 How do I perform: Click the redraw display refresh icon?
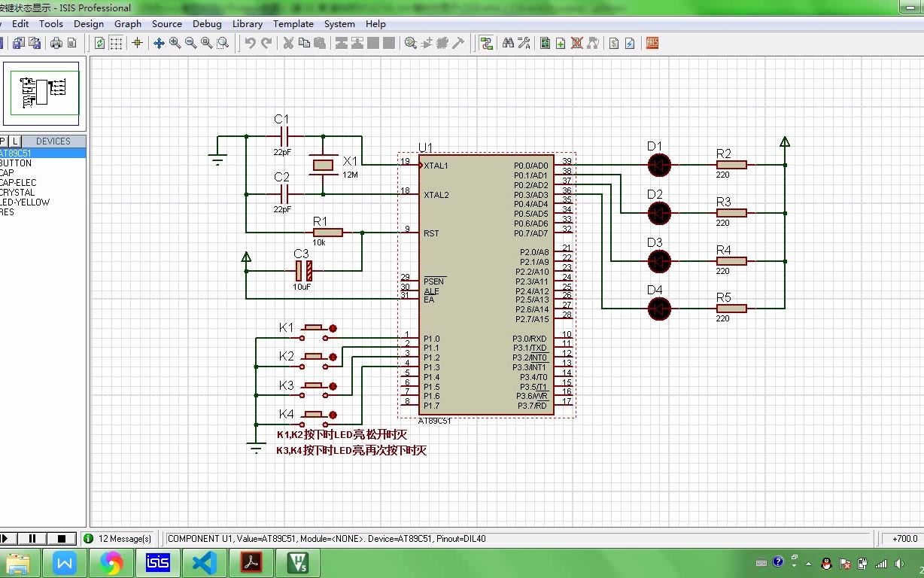pos(99,43)
